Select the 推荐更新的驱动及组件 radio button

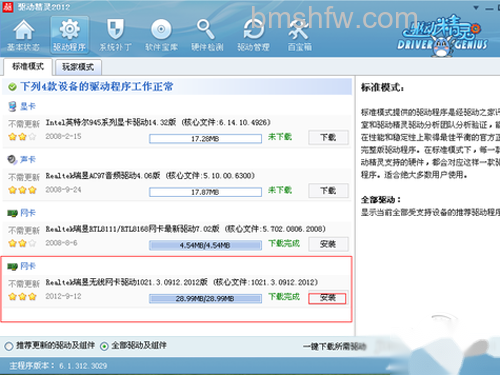(x=9, y=346)
